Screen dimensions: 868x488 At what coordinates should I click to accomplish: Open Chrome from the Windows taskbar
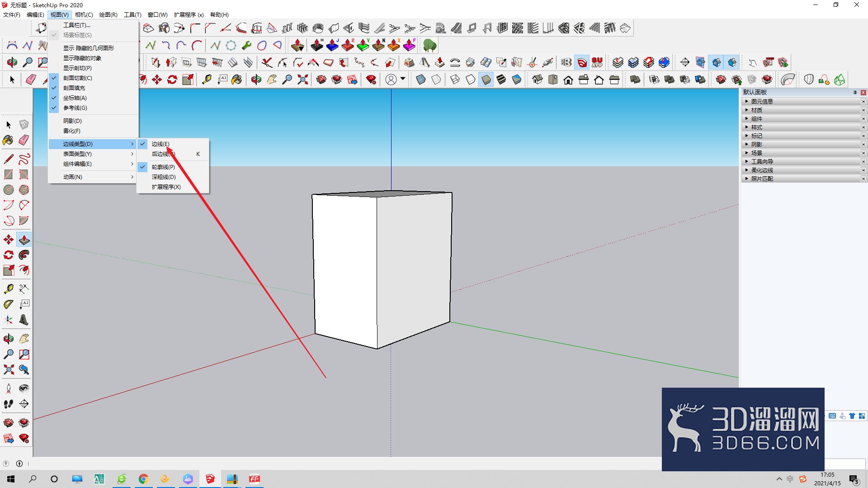click(143, 479)
